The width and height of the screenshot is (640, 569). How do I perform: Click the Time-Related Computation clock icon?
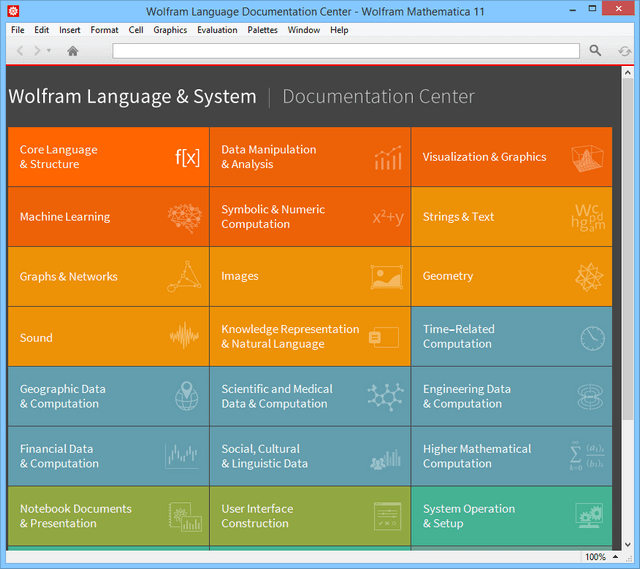(592, 337)
